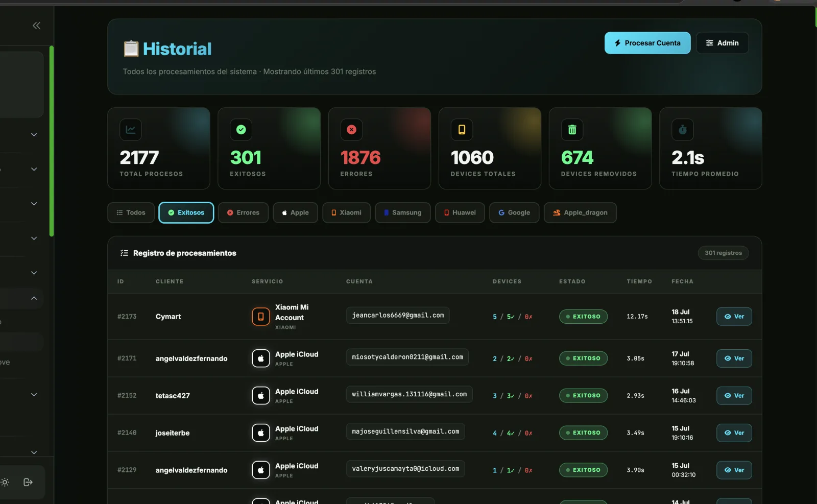Click the trash icon on Devices Removidos card

(x=572, y=130)
